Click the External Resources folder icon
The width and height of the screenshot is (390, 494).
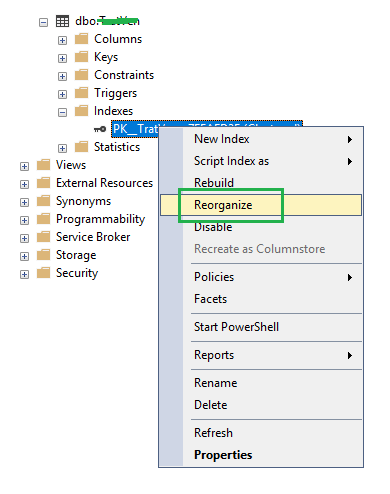pos(43,183)
